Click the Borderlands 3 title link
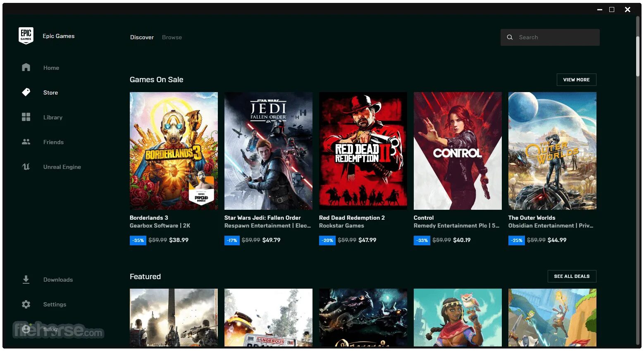 pyautogui.click(x=149, y=218)
